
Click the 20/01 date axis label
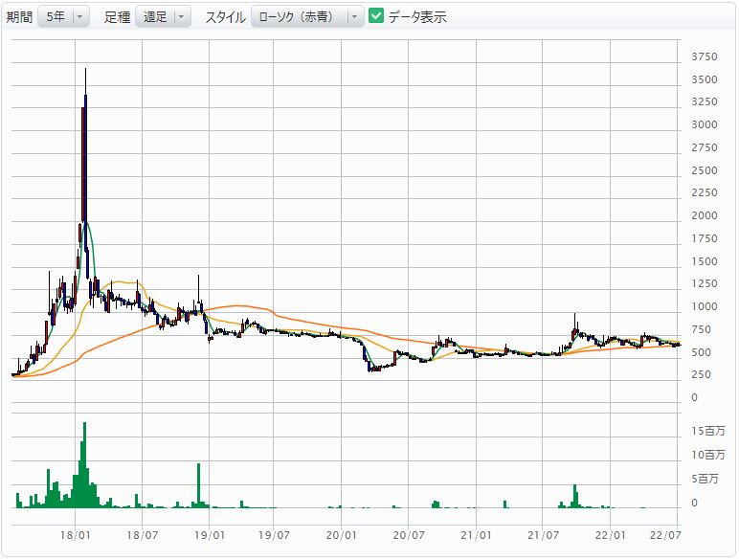click(x=341, y=535)
